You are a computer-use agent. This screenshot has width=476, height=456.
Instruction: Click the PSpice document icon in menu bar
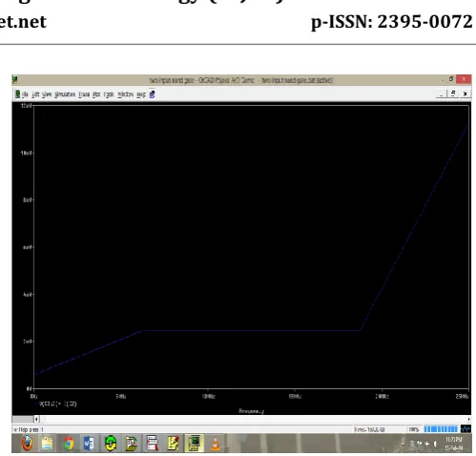pos(18,94)
